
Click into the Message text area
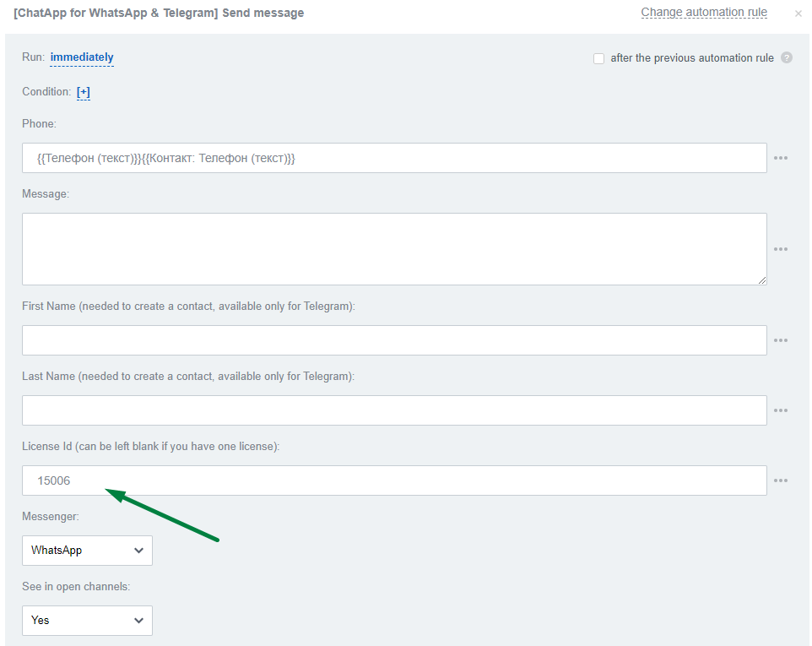click(x=393, y=248)
